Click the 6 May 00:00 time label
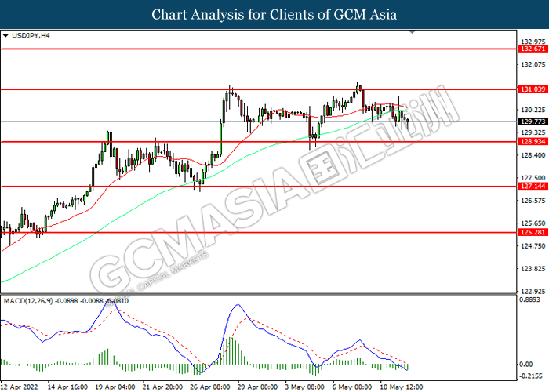549x392 pixels. click(352, 387)
